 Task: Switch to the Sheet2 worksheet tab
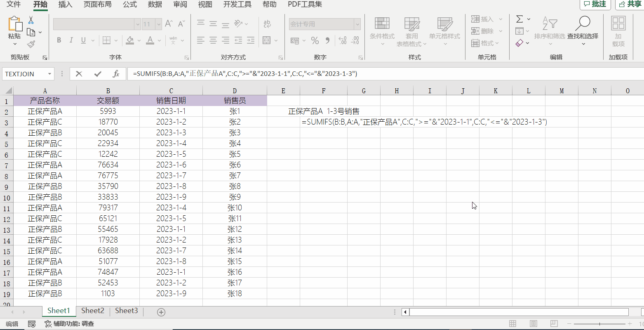click(92, 311)
